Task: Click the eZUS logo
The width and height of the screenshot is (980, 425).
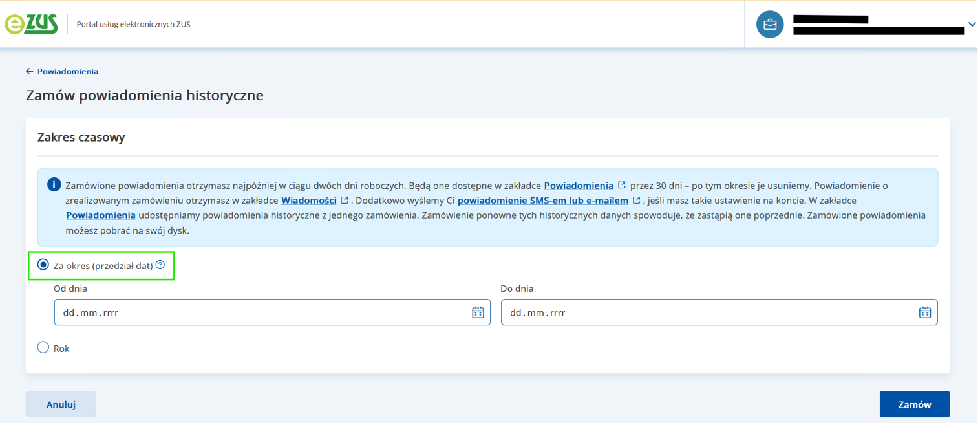Action: (x=31, y=25)
